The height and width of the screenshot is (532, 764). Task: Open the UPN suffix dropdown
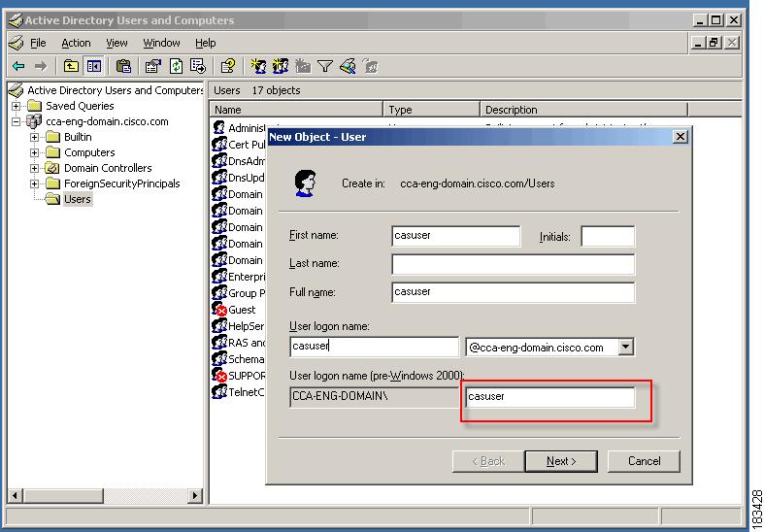coord(625,347)
